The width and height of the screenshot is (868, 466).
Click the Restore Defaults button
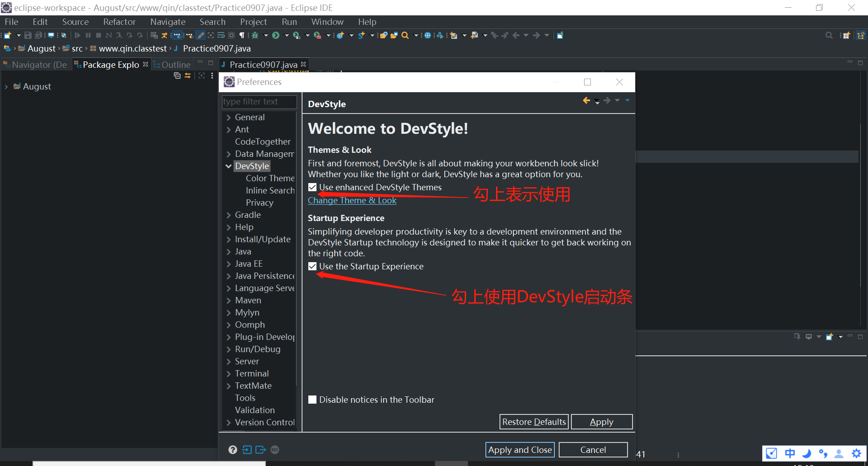coord(534,422)
